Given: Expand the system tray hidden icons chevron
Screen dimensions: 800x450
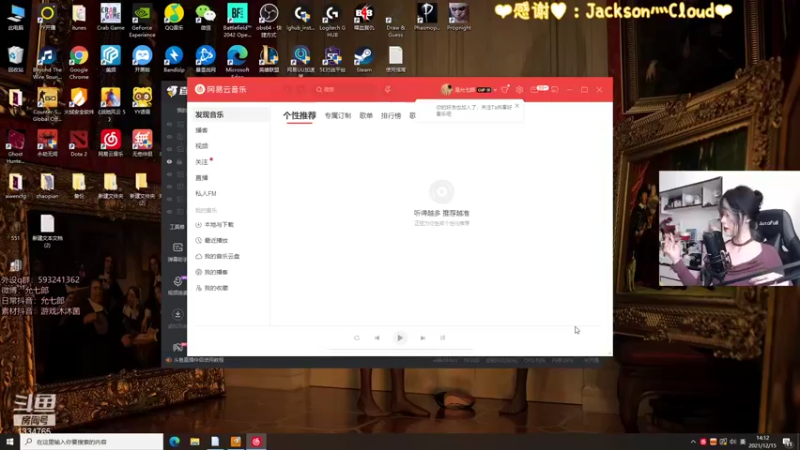Looking at the screenshot, I should click(x=693, y=442).
